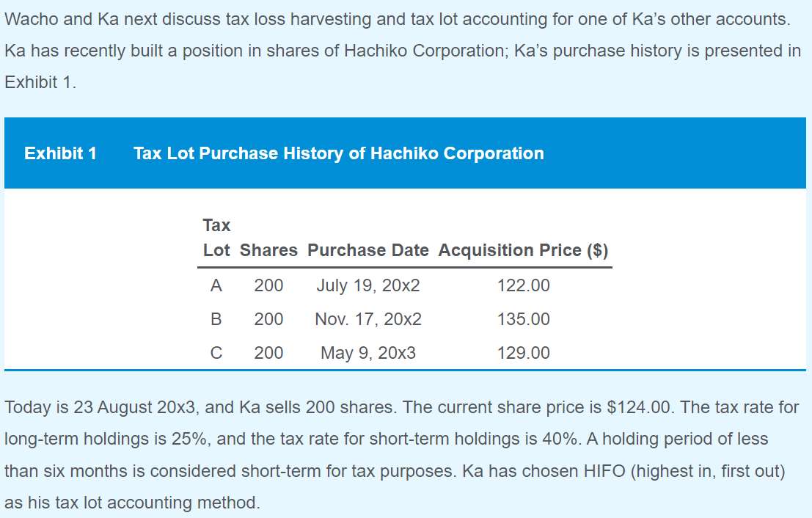Click the Tax Lot column header

coord(216,238)
